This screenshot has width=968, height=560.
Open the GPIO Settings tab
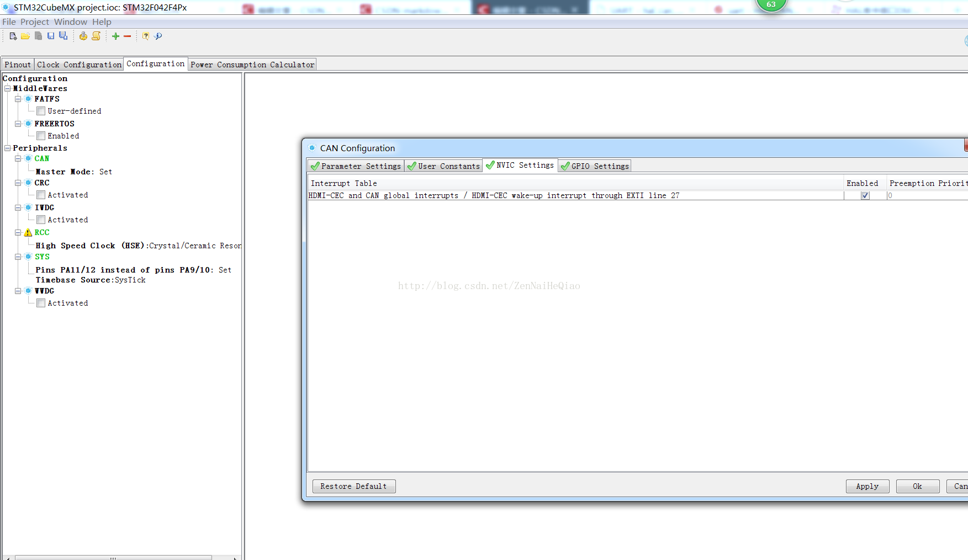pyautogui.click(x=595, y=166)
